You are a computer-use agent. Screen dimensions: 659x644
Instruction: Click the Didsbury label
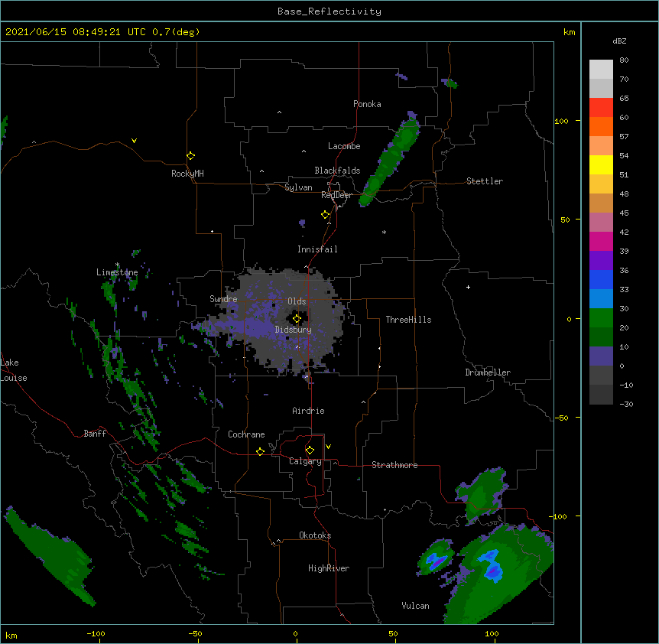coord(294,330)
